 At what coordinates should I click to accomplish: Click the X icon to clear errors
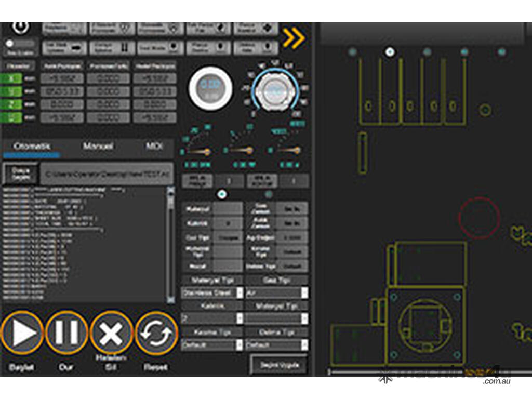tap(111, 333)
